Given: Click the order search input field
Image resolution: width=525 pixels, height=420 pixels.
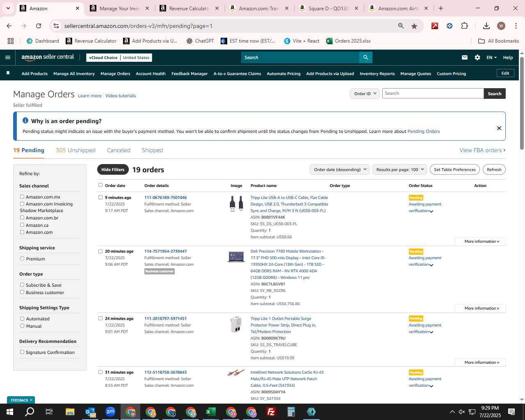Looking at the screenshot, I should (433, 94).
